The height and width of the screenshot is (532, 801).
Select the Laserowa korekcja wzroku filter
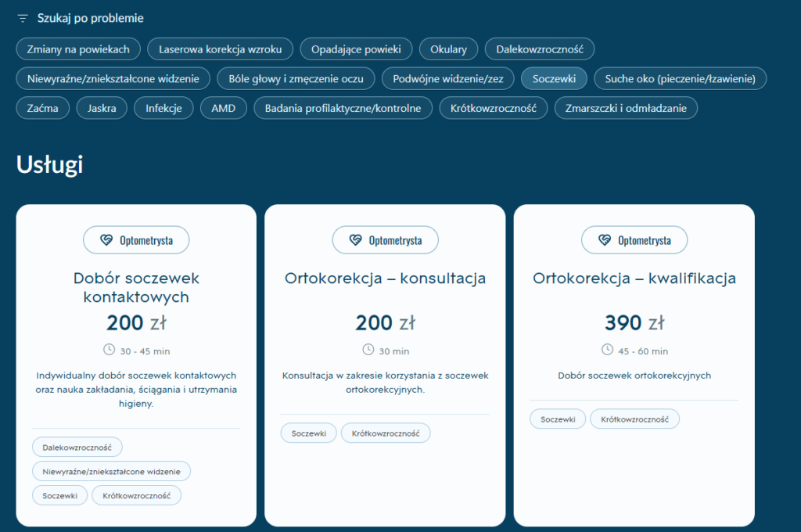point(220,49)
